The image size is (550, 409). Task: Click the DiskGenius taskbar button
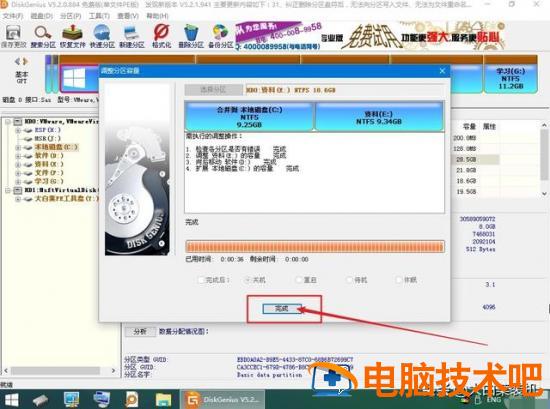[x=222, y=400]
